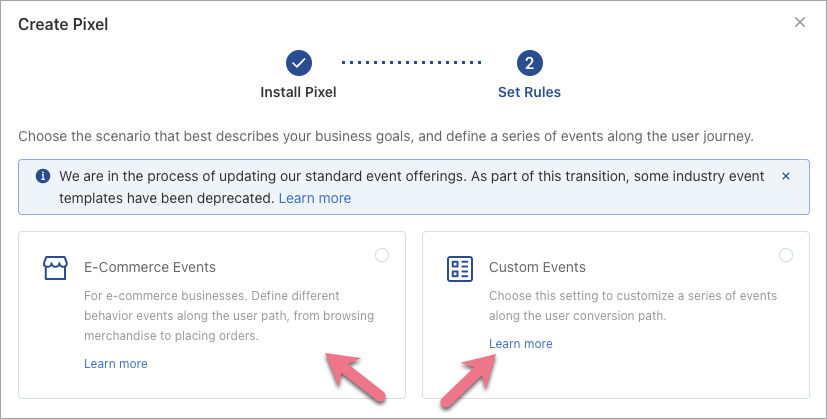The height and width of the screenshot is (419, 827).
Task: Open Learn more link in the deprecation banner
Action: click(314, 198)
